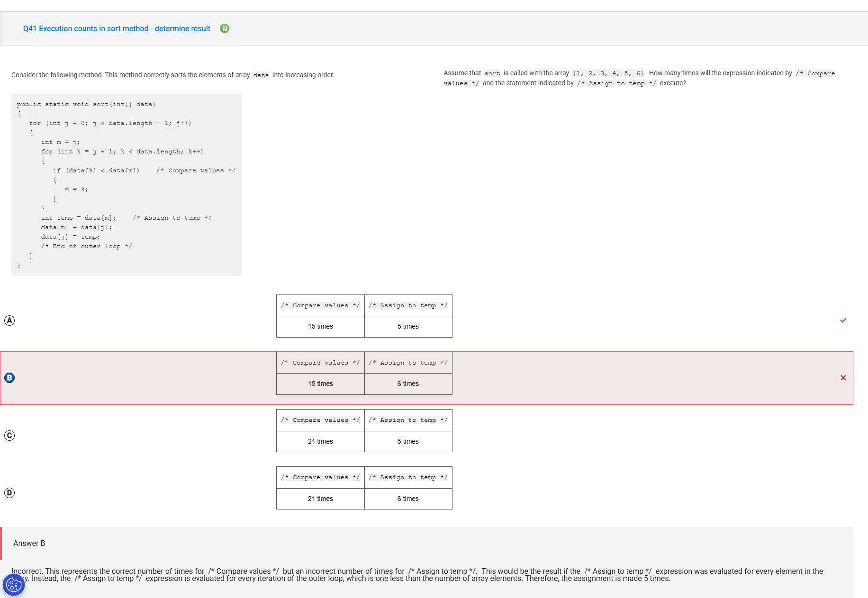Click the sort method code block
Image resolution: width=868 pixels, height=598 pixels.
tap(126, 185)
